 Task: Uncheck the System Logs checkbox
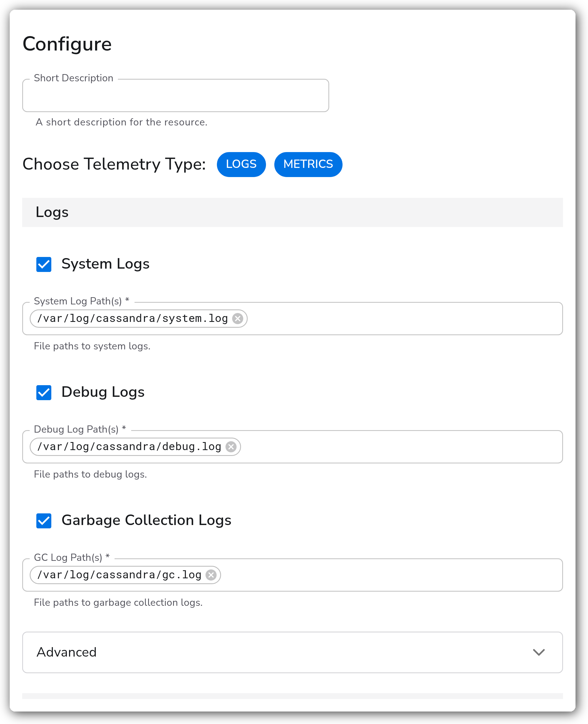coord(44,264)
